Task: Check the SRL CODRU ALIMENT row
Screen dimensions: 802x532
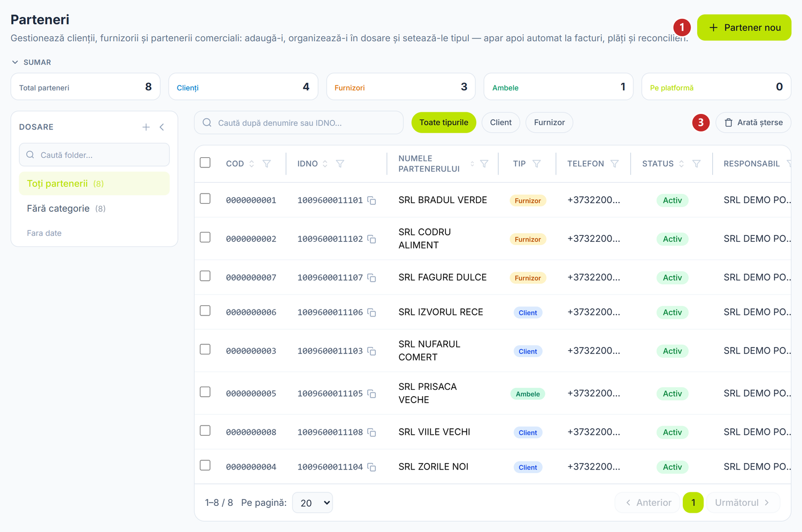Action: pos(205,237)
